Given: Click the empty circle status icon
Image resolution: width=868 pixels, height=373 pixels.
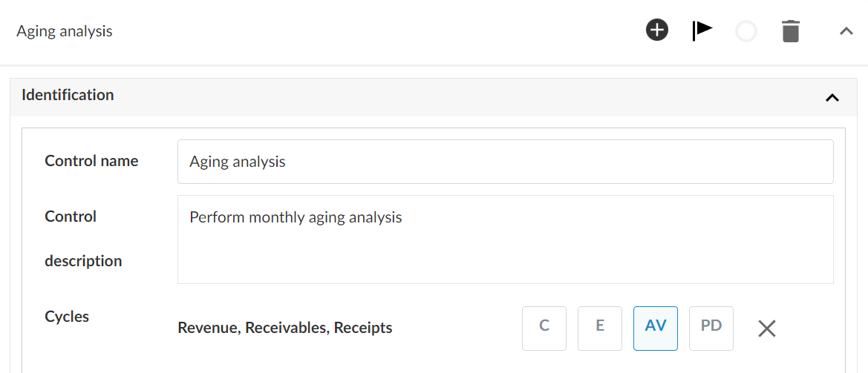Looking at the screenshot, I should [746, 31].
